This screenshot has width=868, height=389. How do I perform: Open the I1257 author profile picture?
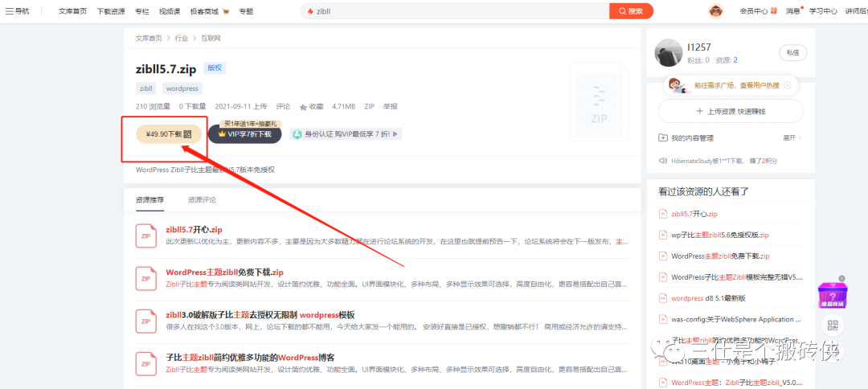click(x=668, y=52)
